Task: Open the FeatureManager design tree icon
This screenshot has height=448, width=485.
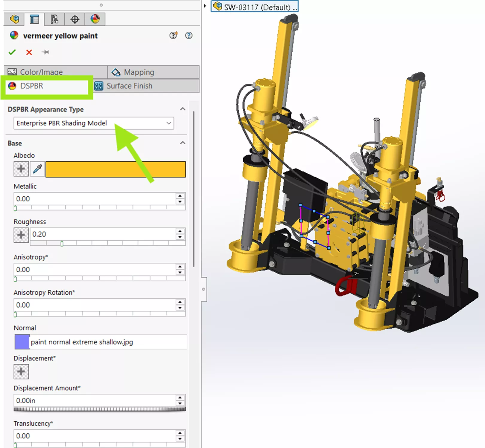Action: pyautogui.click(x=14, y=19)
